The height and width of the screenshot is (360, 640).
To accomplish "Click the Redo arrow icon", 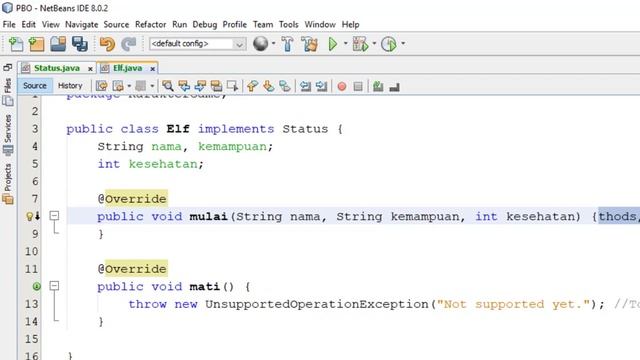I will point(129,44).
